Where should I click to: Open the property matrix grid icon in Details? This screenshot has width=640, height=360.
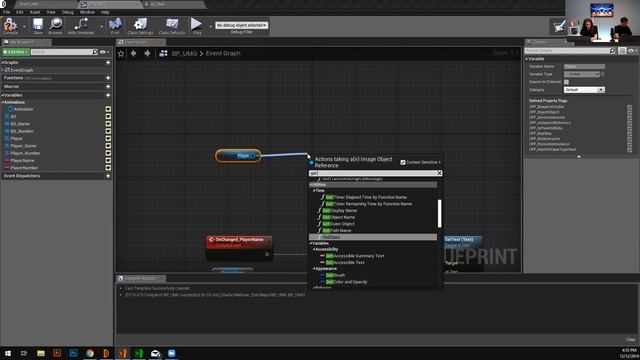(x=622, y=51)
